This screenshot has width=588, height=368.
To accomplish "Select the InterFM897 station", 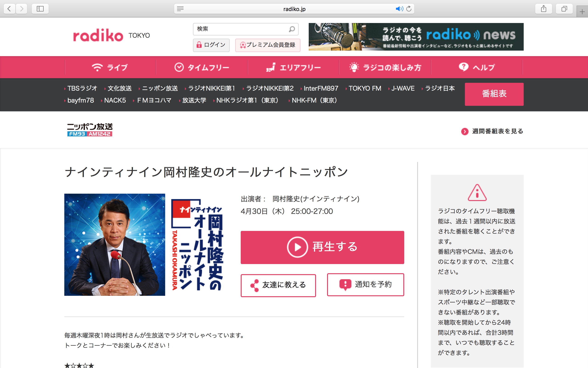I will click(321, 88).
